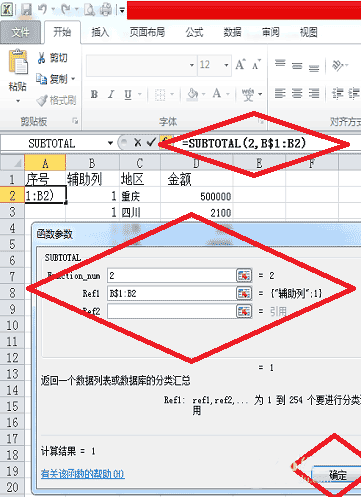Open the font name dropdown arrow
Viewport: 361px width, 497px height.
click(192, 65)
